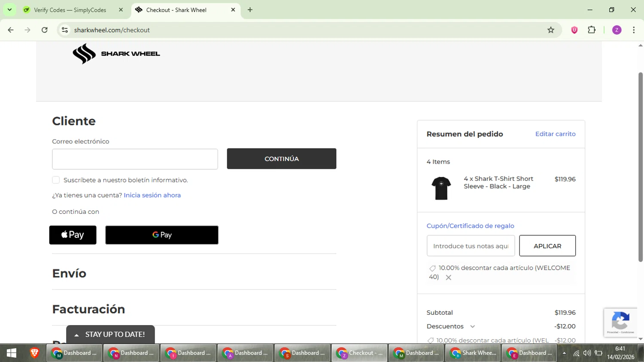Open the network status tray icon

576,353
